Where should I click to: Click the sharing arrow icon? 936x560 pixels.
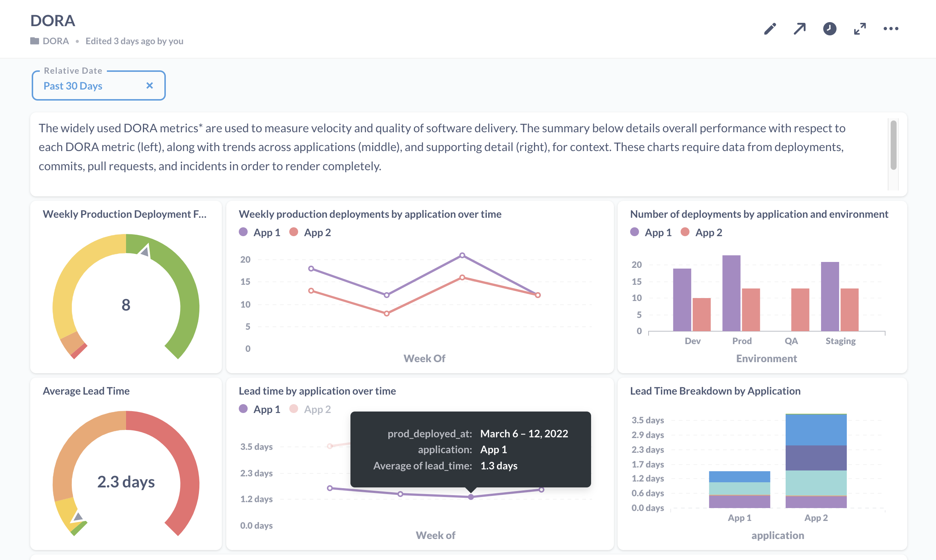[799, 29]
